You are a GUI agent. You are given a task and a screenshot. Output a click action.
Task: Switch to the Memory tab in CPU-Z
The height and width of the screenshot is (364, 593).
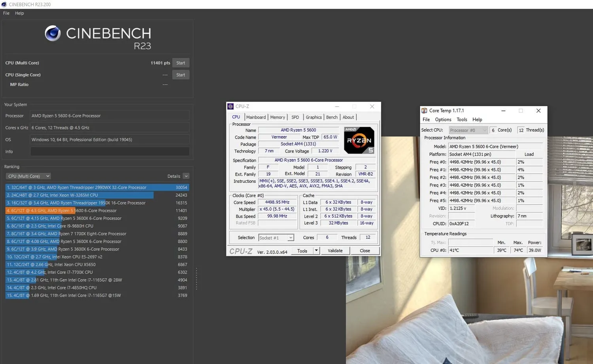(278, 117)
